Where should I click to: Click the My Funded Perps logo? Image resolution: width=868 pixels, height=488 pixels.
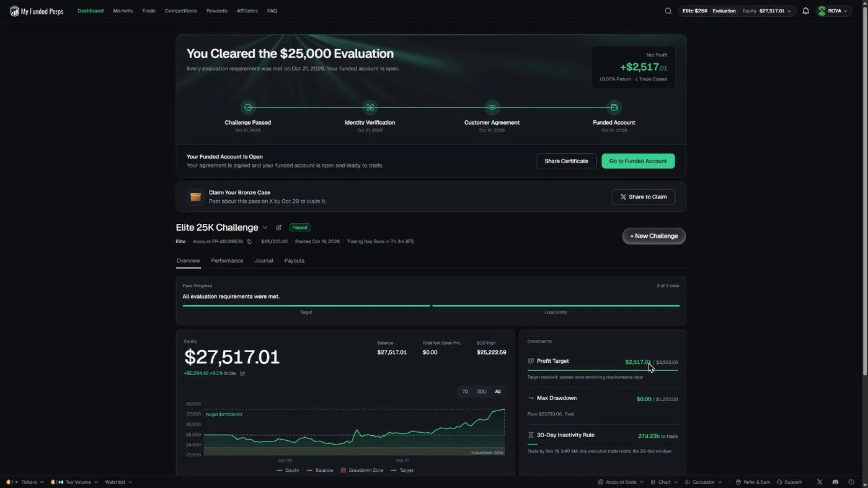click(37, 11)
